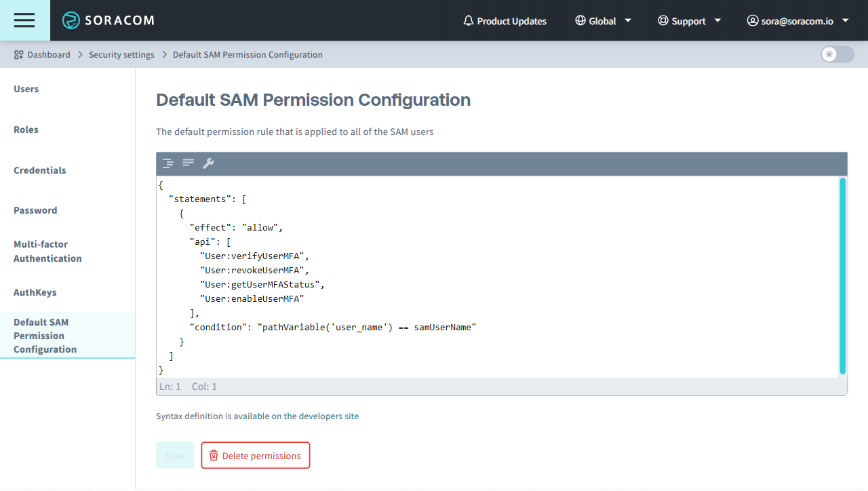The width and height of the screenshot is (868, 491).
Task: Click the format JSON icon in editor toolbar
Action: [167, 163]
